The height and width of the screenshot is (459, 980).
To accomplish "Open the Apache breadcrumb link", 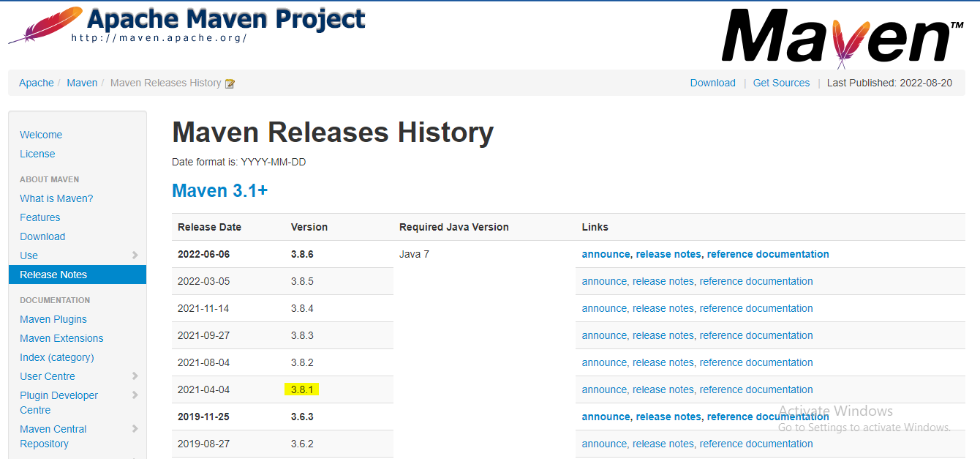I will point(37,83).
